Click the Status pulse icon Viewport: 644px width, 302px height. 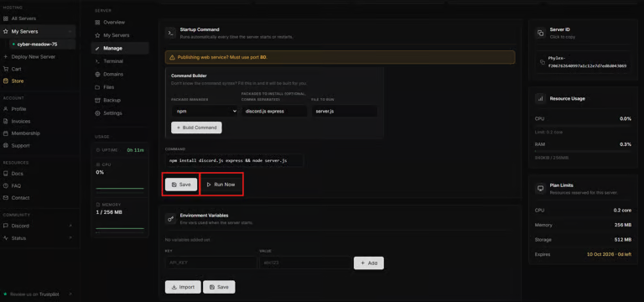[x=5, y=238]
